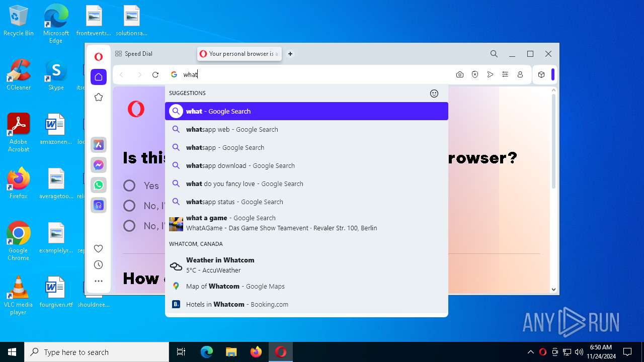The image size is (644, 362).
Task: Open Bookmarks star in Opera sidebar
Action: [99, 97]
